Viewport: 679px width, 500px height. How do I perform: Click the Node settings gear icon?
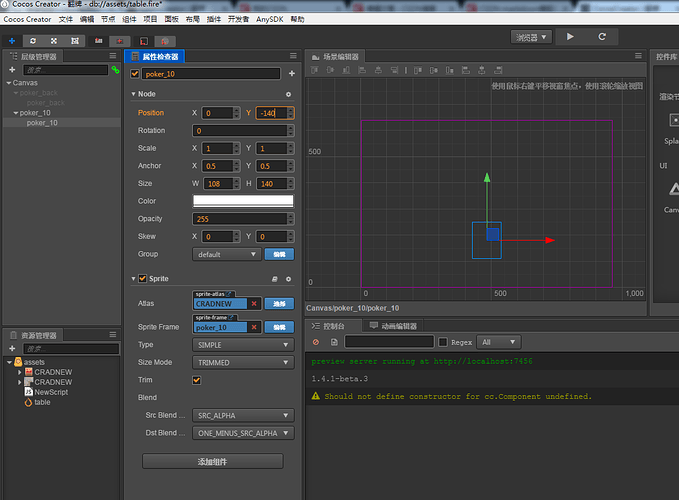pyautogui.click(x=289, y=94)
